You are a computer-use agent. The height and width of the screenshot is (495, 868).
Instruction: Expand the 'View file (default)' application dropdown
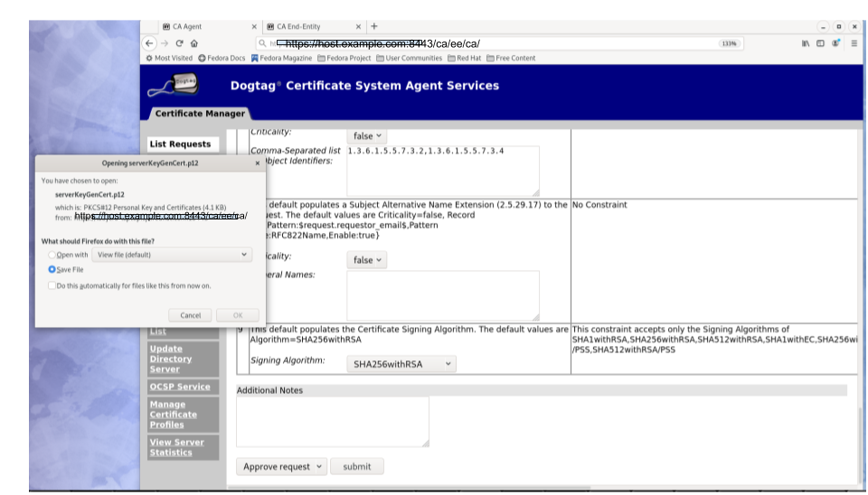click(172, 255)
